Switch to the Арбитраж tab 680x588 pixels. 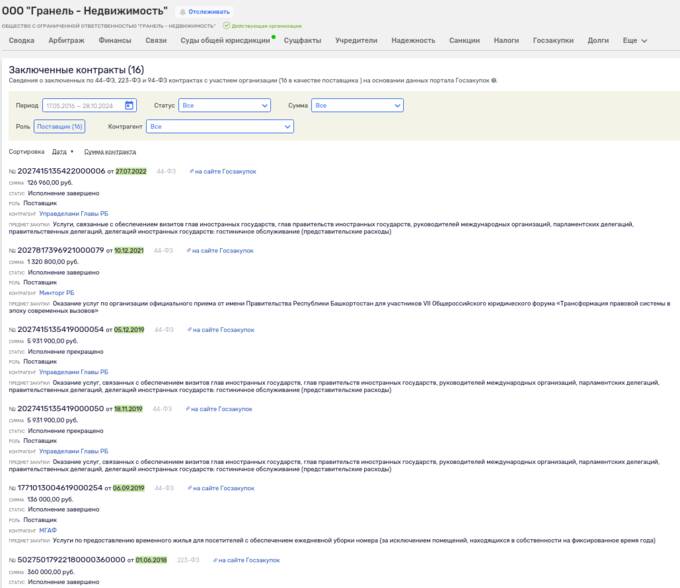coord(67,41)
